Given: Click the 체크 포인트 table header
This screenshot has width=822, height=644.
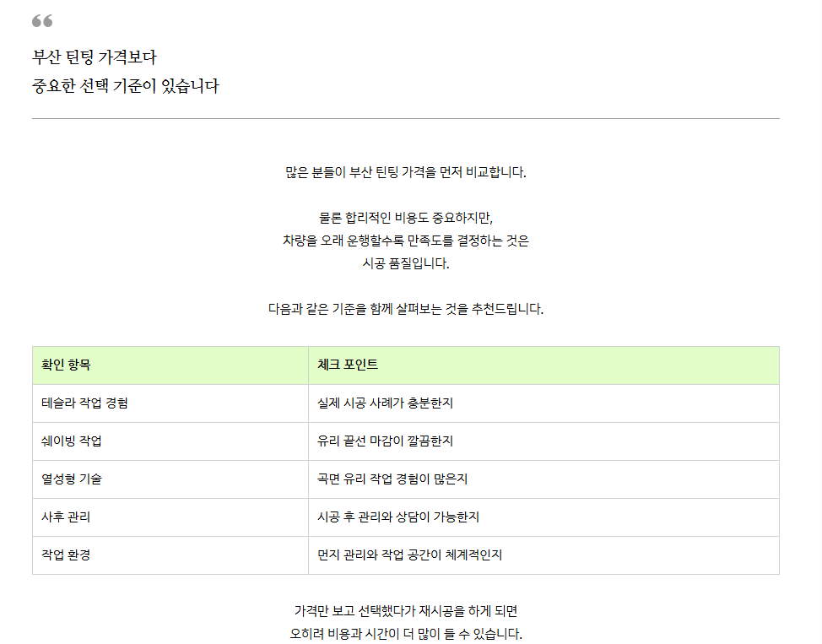Looking at the screenshot, I should coord(543,365).
